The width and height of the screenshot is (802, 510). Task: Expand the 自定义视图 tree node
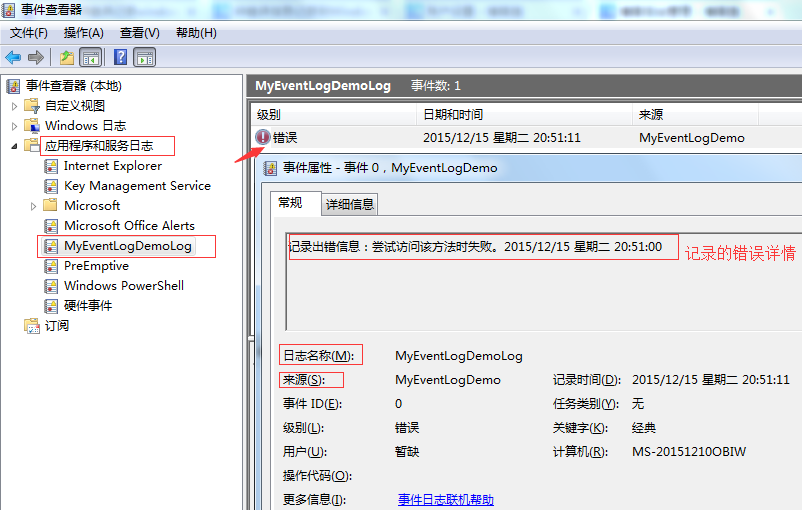click(x=14, y=106)
